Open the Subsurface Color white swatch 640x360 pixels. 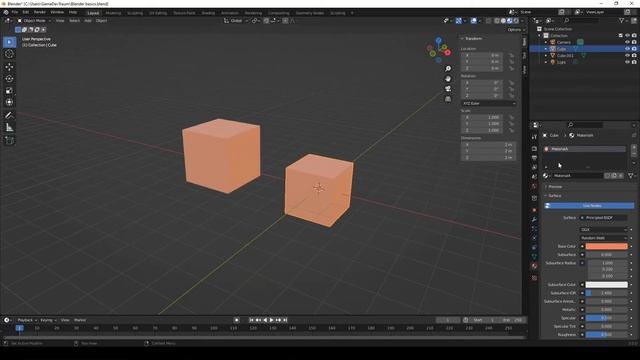(607, 285)
